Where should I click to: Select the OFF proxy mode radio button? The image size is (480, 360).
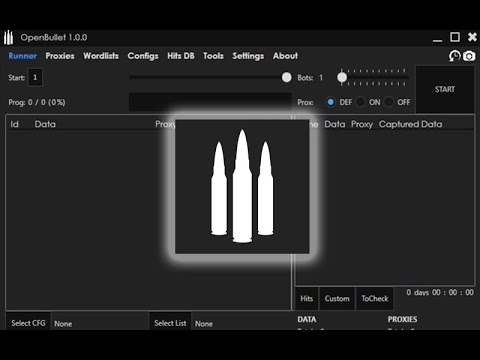[388, 102]
